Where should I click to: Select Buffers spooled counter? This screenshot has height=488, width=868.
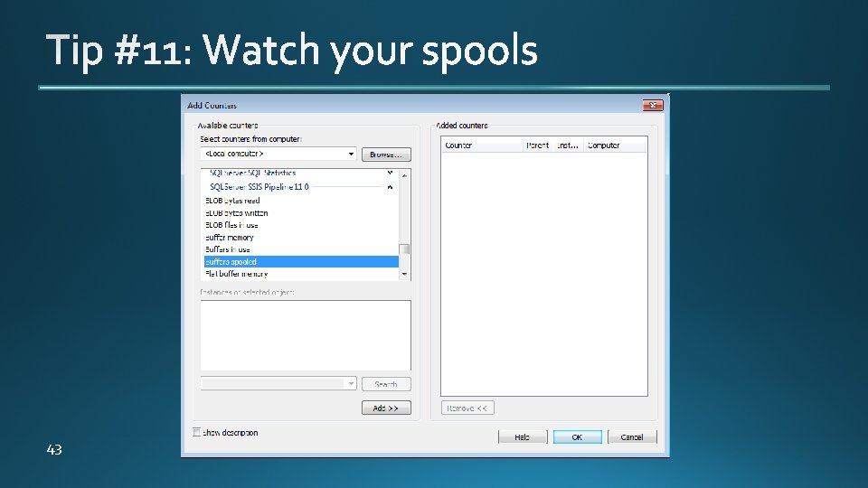click(x=301, y=262)
